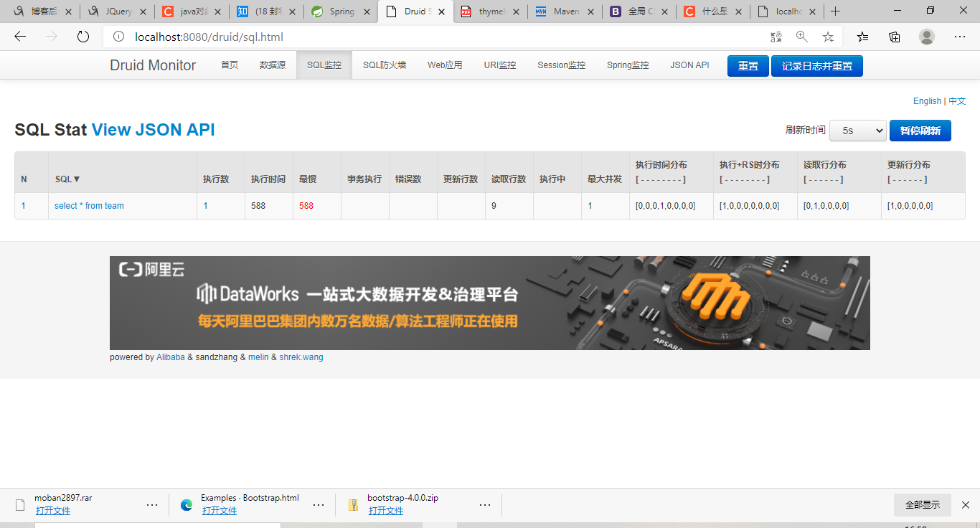Image resolution: width=980 pixels, height=528 pixels.
Task: Click the Examples Bootstrap.html Edge file icon
Action: (187, 505)
